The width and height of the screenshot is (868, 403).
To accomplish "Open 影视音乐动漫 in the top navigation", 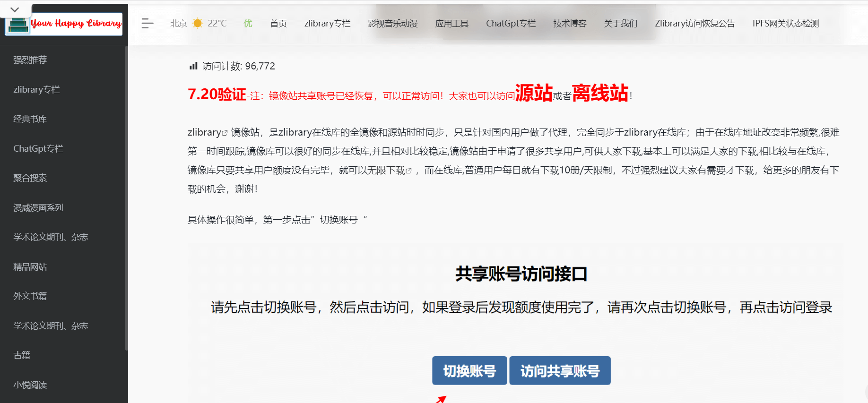I will 392,24.
